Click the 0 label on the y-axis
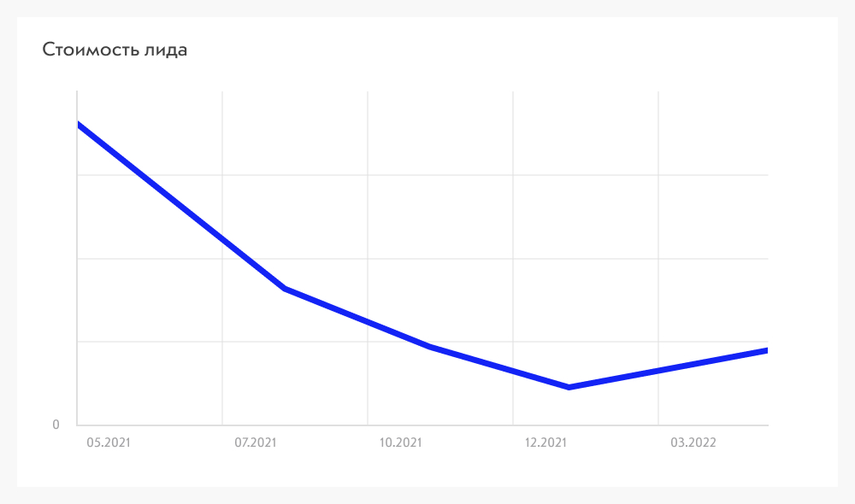 (56, 425)
